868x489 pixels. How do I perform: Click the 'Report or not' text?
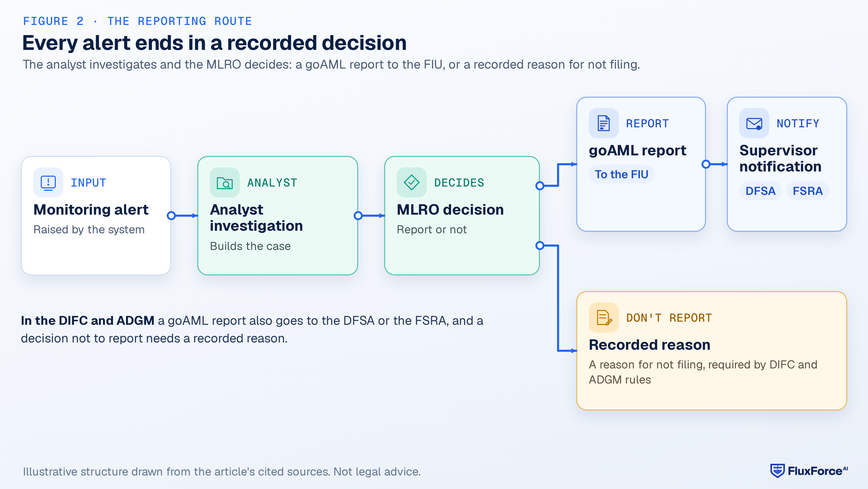[x=431, y=230]
